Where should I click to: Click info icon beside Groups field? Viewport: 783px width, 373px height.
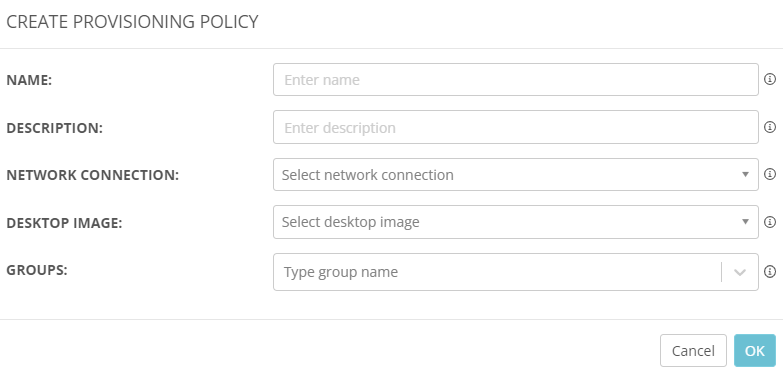point(770,271)
